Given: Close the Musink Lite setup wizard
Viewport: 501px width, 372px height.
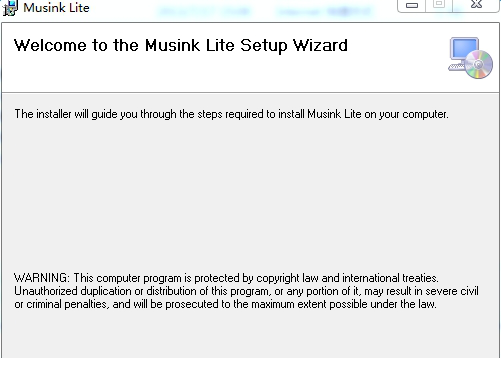Looking at the screenshot, I should [476, 5].
